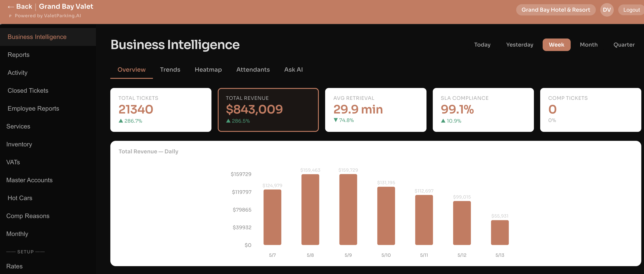
Task: Click the 5/10 revenue bar
Action: click(x=386, y=216)
